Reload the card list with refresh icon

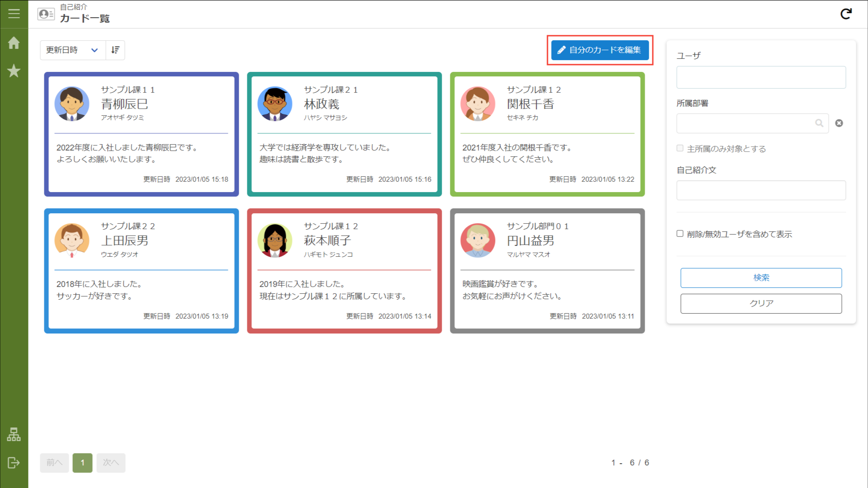(846, 14)
